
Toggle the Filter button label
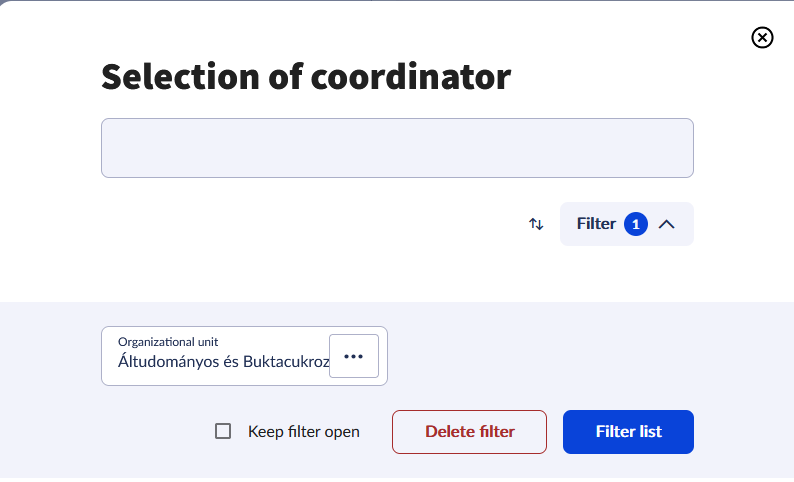pyautogui.click(x=596, y=224)
